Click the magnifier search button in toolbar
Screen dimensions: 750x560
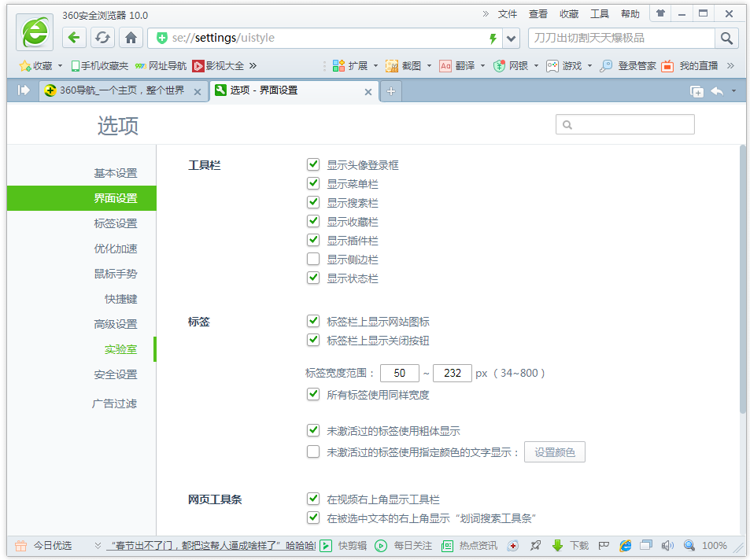(726, 38)
